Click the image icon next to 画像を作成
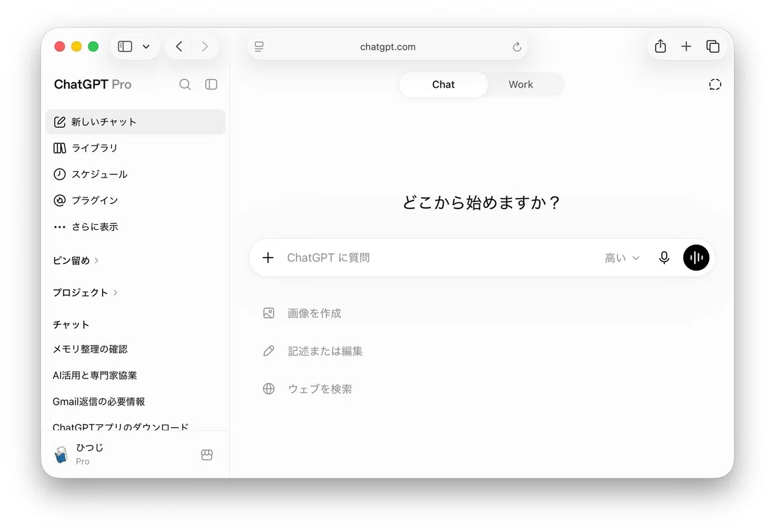Viewport: 775px width, 532px height. click(269, 313)
